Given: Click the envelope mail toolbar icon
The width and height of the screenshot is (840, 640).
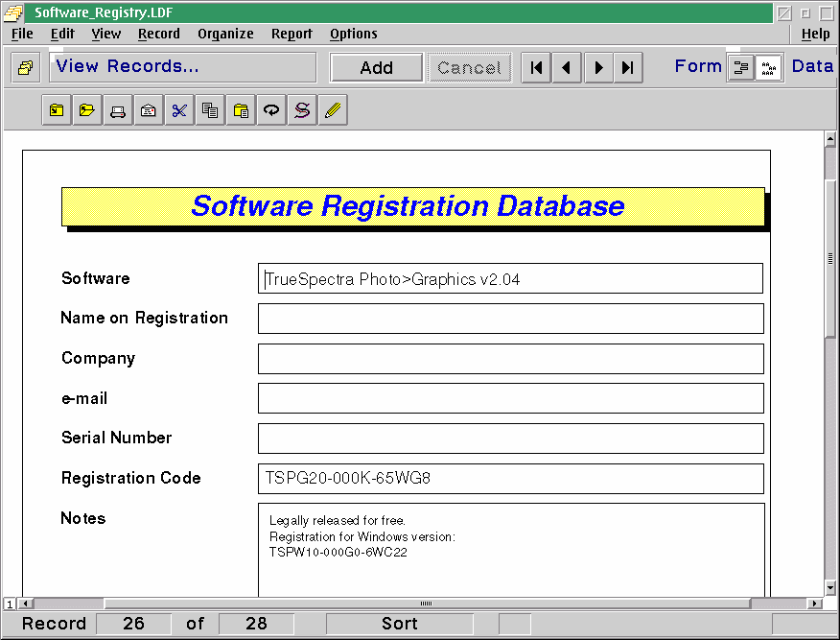Looking at the screenshot, I should pos(149,110).
